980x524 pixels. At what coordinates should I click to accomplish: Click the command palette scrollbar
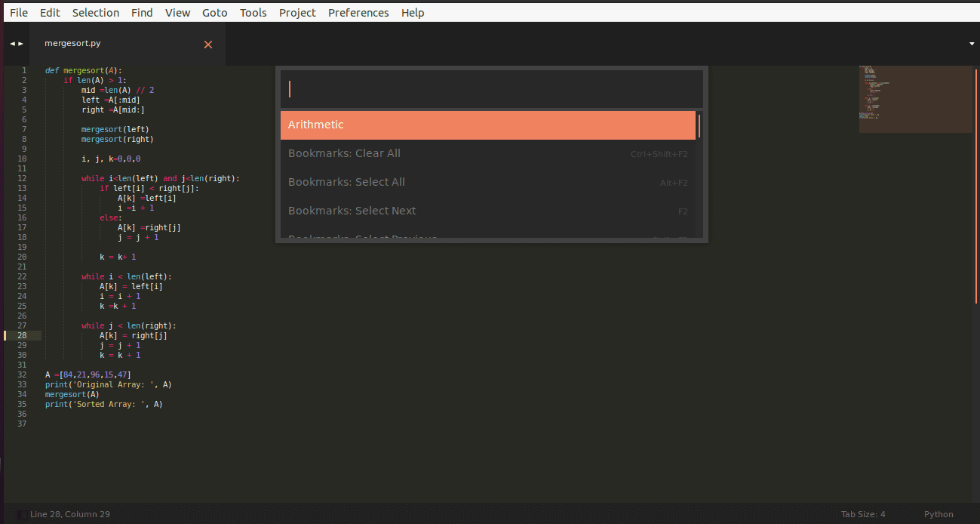[699, 125]
